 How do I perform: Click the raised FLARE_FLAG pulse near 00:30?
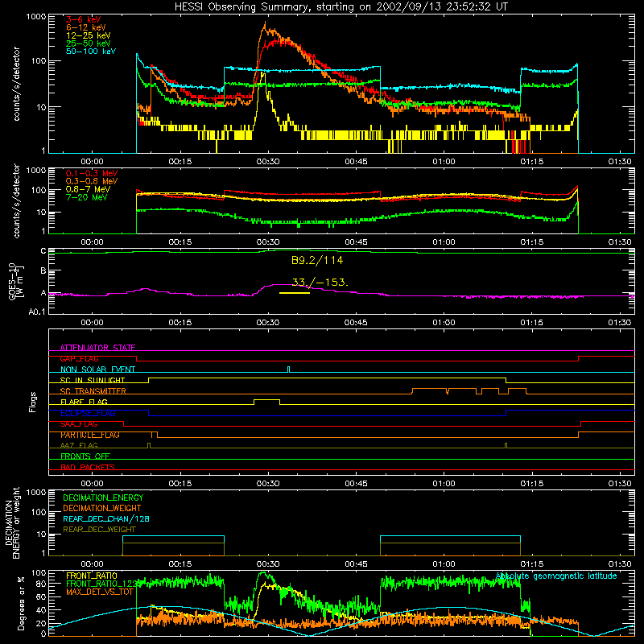(267, 402)
